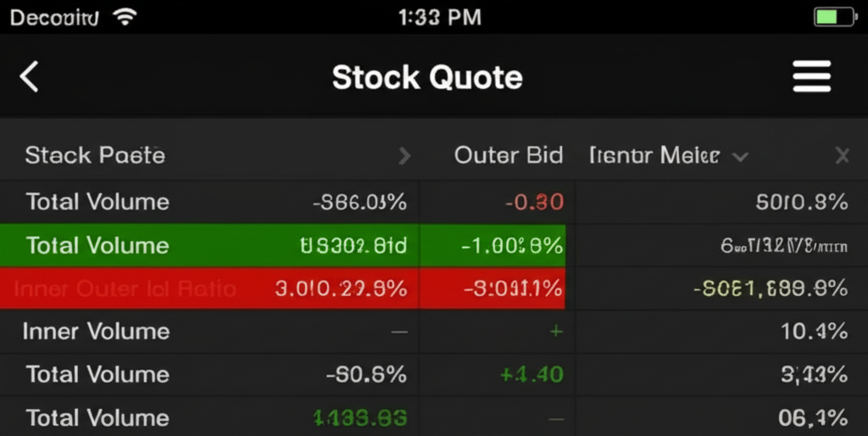The height and width of the screenshot is (436, 868).
Task: Click the green +4.40 bid value
Action: click(x=531, y=374)
